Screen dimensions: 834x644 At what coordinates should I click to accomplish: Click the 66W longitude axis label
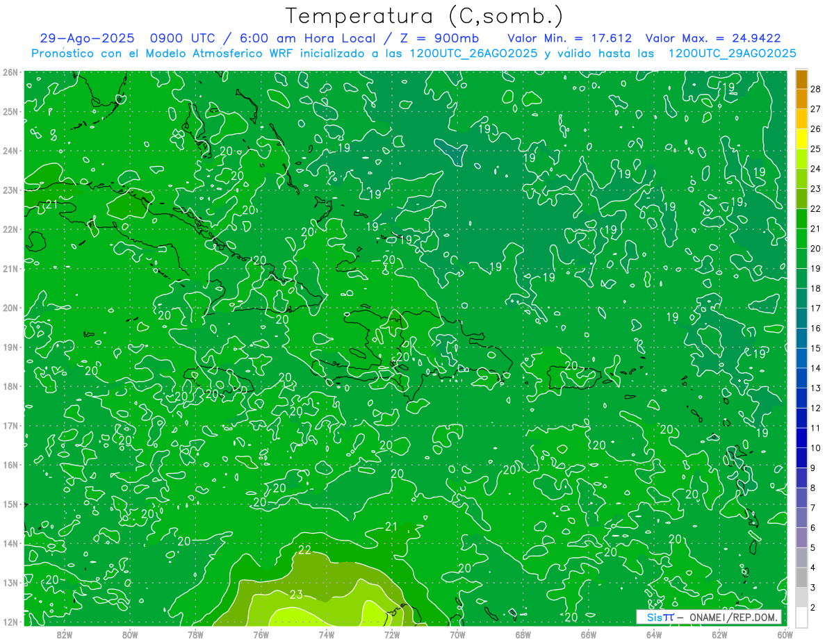pyautogui.click(x=589, y=634)
